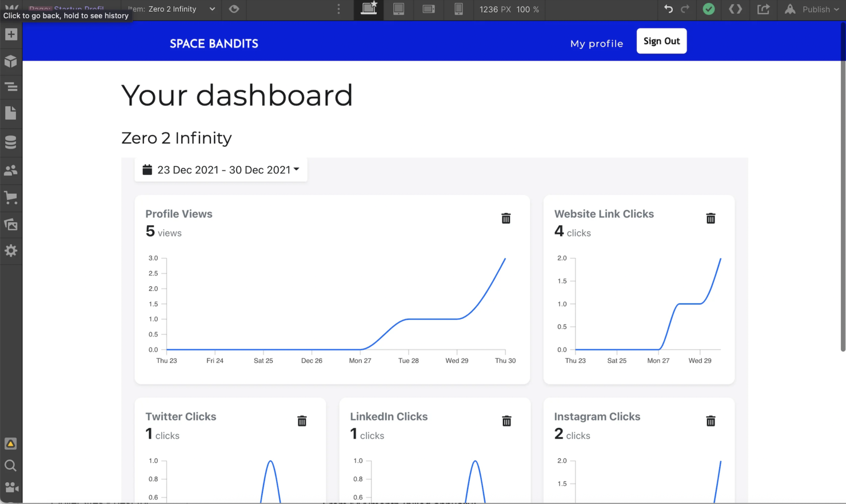This screenshot has height=504, width=846.
Task: Click the Sign Out button
Action: point(661,41)
